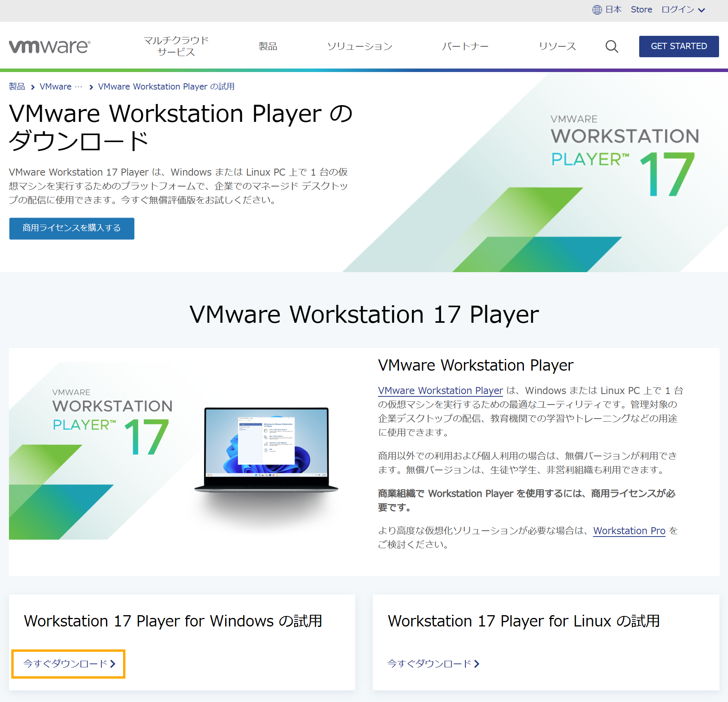Image resolution: width=728 pixels, height=702 pixels.
Task: Click the globe region icon
Action: coord(597,10)
